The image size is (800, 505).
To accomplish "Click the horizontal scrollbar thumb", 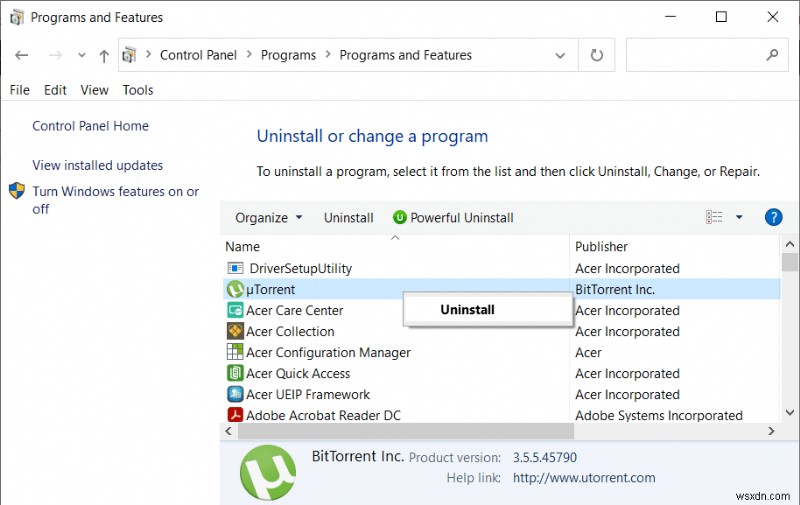I will coord(406,431).
